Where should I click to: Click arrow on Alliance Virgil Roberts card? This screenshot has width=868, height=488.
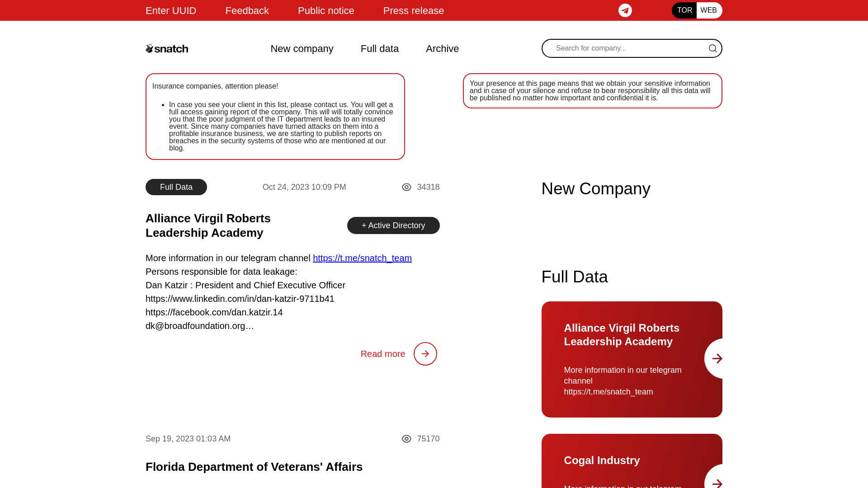tap(717, 359)
